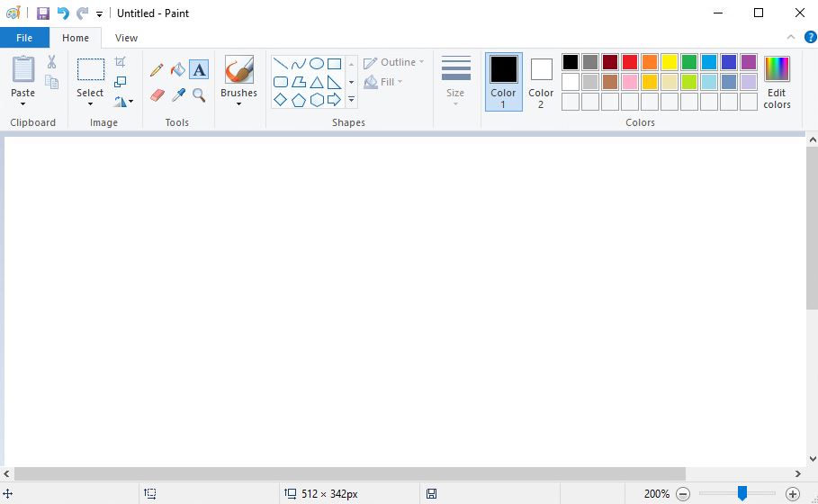Select the Pencil tool
Screen dimensions: 818x504
pos(157,69)
